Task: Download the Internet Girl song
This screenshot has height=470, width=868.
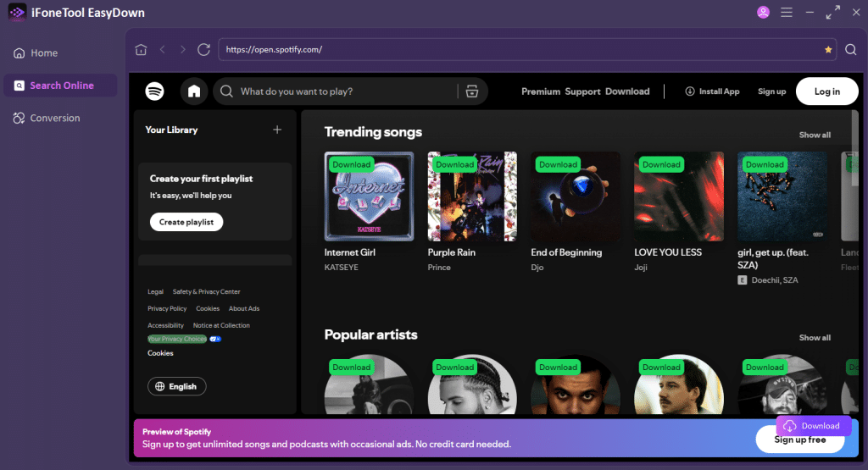Action: 351,164
